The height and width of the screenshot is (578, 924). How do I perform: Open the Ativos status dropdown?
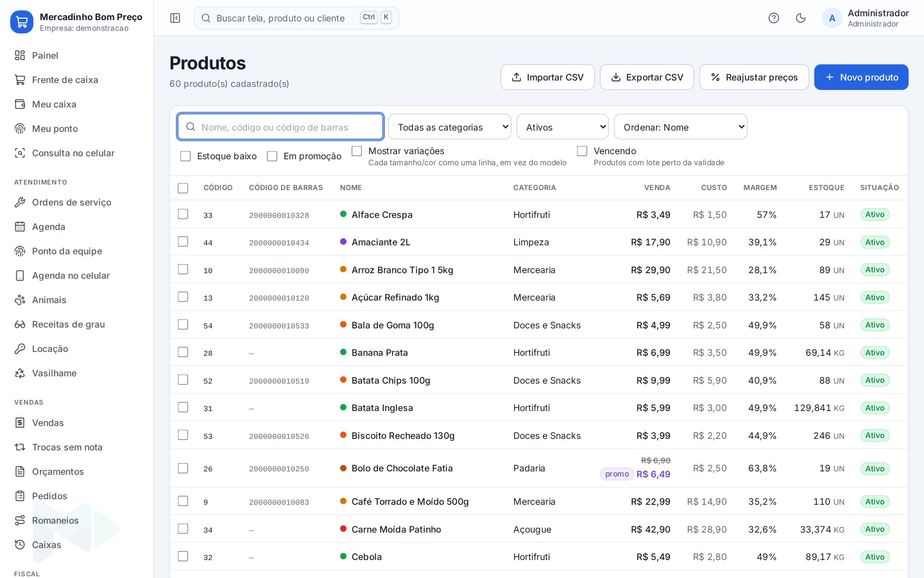563,127
